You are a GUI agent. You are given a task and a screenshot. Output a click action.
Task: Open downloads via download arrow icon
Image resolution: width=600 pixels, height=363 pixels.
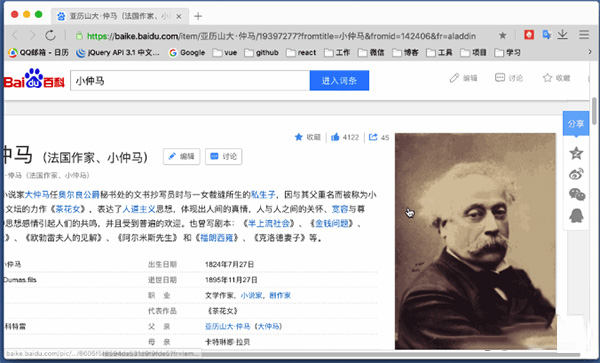click(x=562, y=35)
